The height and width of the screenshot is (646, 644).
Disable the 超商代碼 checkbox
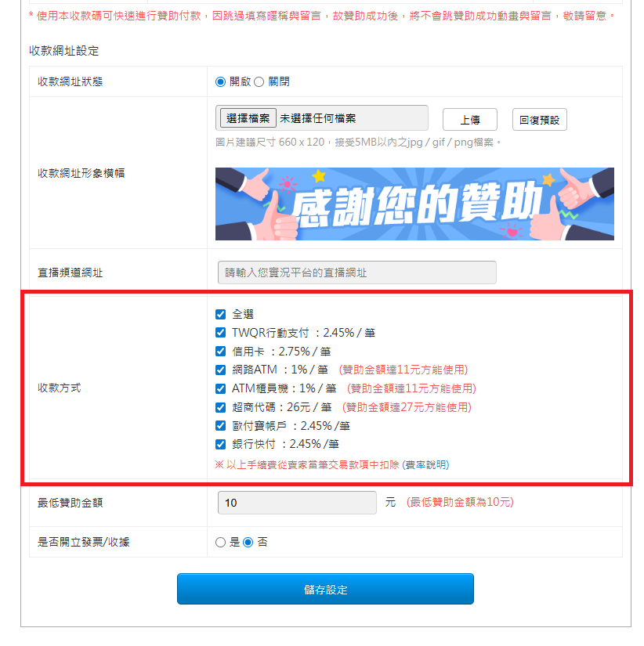click(221, 407)
